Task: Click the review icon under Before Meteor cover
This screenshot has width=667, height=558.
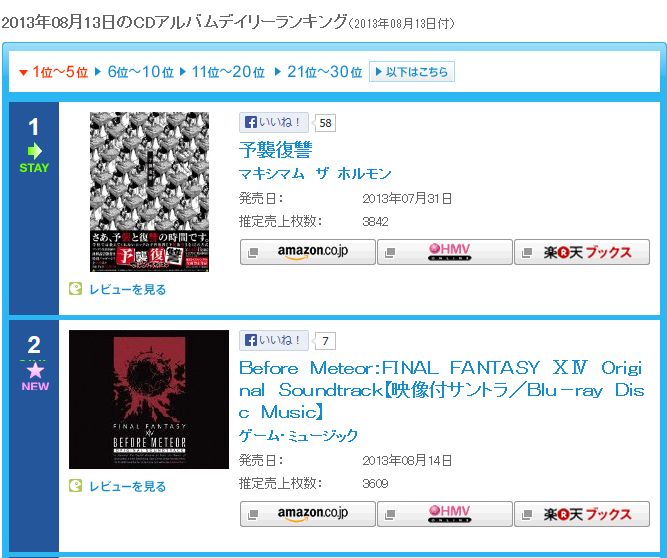Action: point(75,486)
